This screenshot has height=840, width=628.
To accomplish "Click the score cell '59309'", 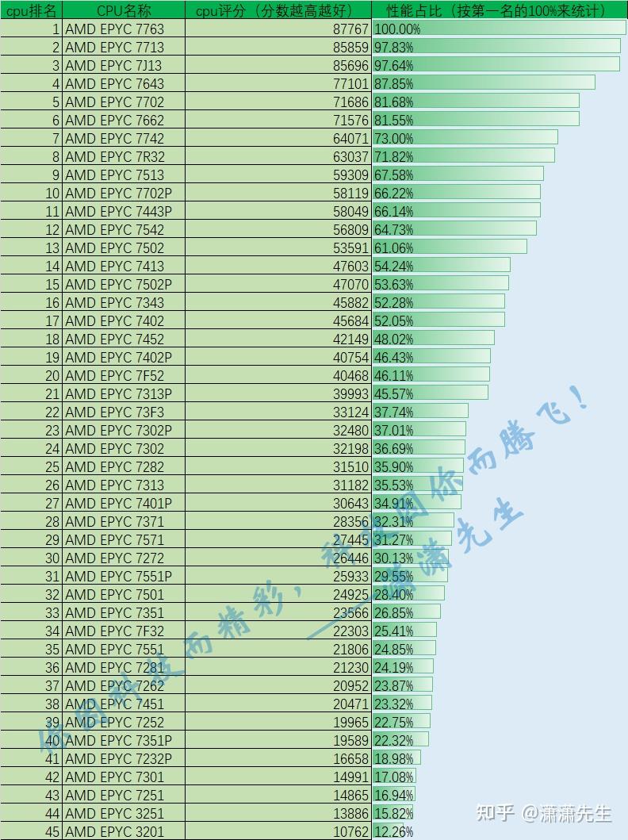I will [x=278, y=174].
